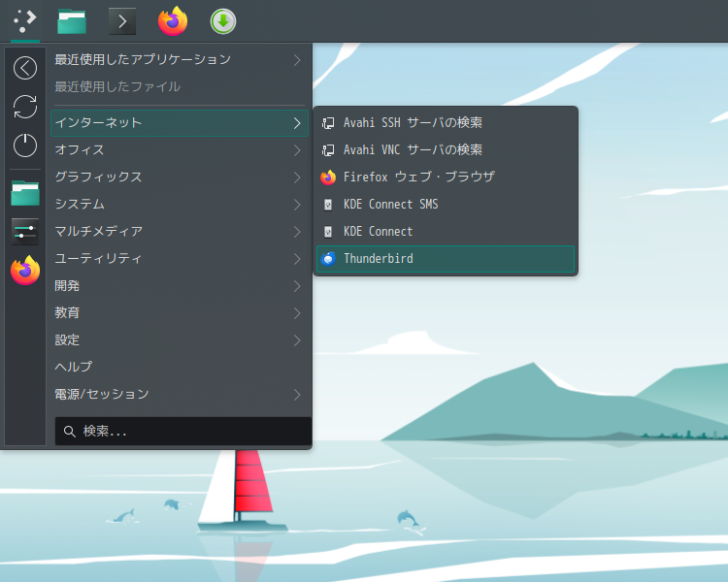Select the 電源/セッション category
This screenshot has height=582, width=728.
tap(180, 395)
